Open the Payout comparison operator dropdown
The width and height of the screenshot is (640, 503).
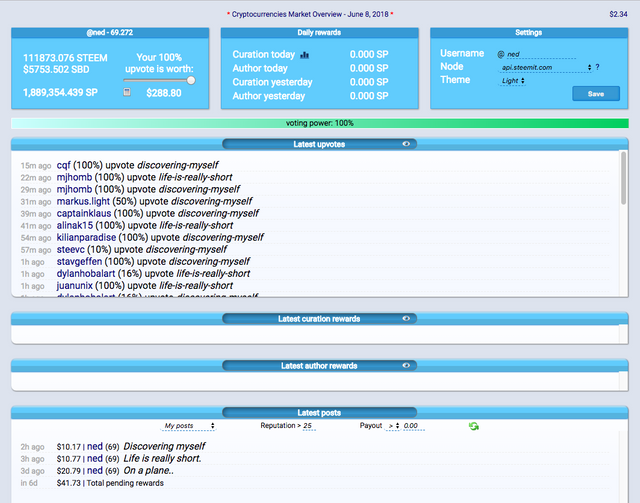(x=393, y=426)
